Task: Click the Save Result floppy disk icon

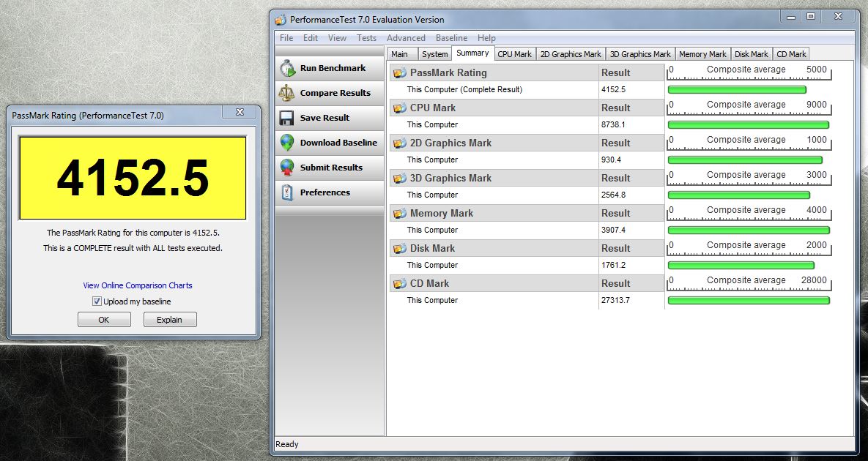Action: point(286,118)
